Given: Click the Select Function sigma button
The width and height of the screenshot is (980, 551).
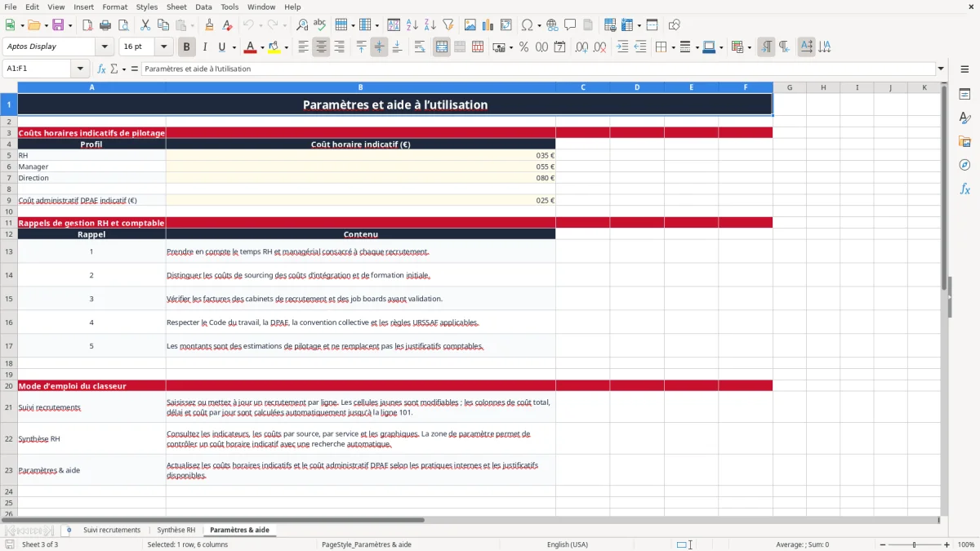Looking at the screenshot, I should (114, 69).
